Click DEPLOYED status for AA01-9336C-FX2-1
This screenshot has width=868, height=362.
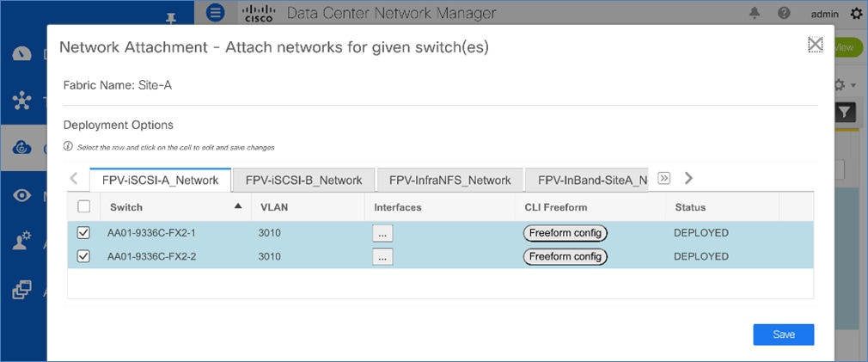pos(700,233)
